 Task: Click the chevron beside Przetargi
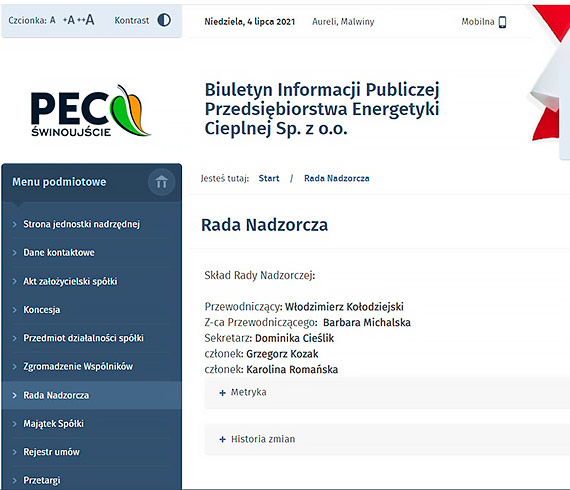click(x=15, y=480)
